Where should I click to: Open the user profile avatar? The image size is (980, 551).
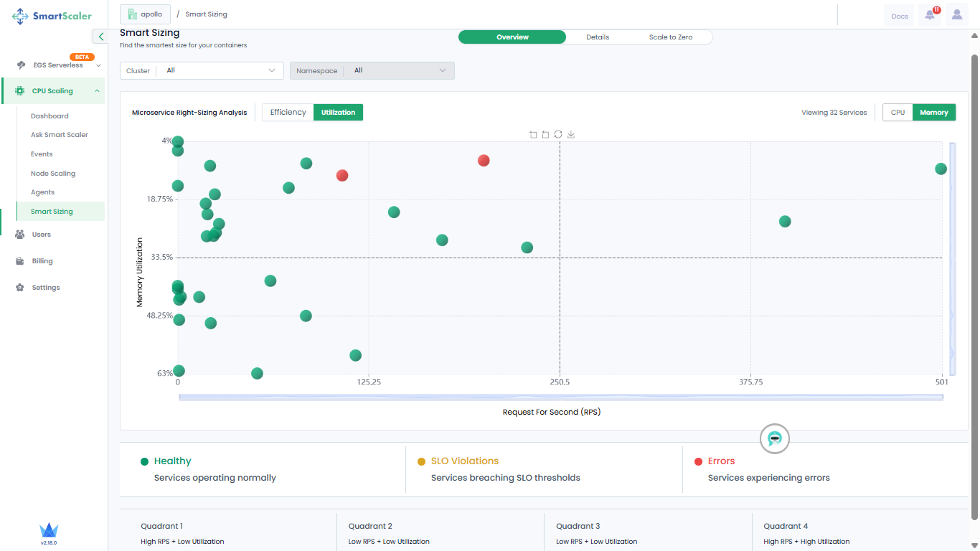coord(957,15)
